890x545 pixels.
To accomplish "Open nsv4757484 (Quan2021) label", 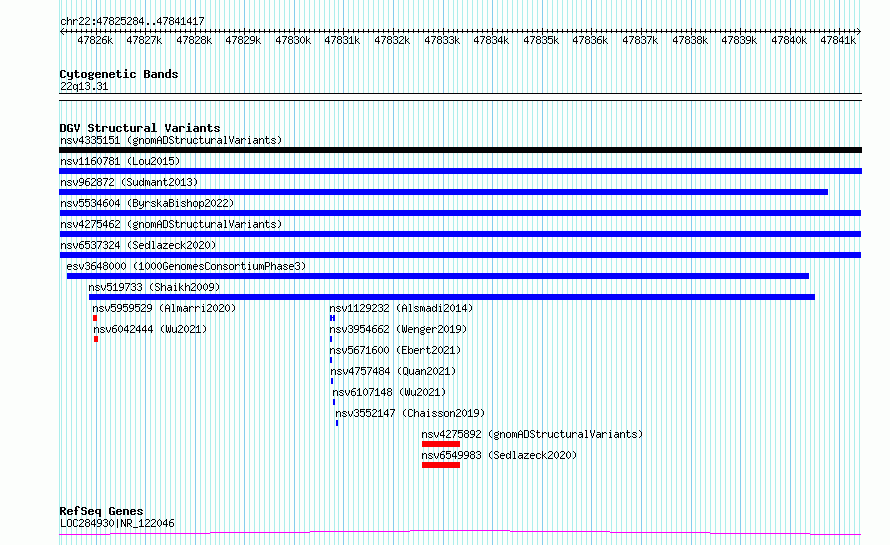I will pyautogui.click(x=393, y=371).
